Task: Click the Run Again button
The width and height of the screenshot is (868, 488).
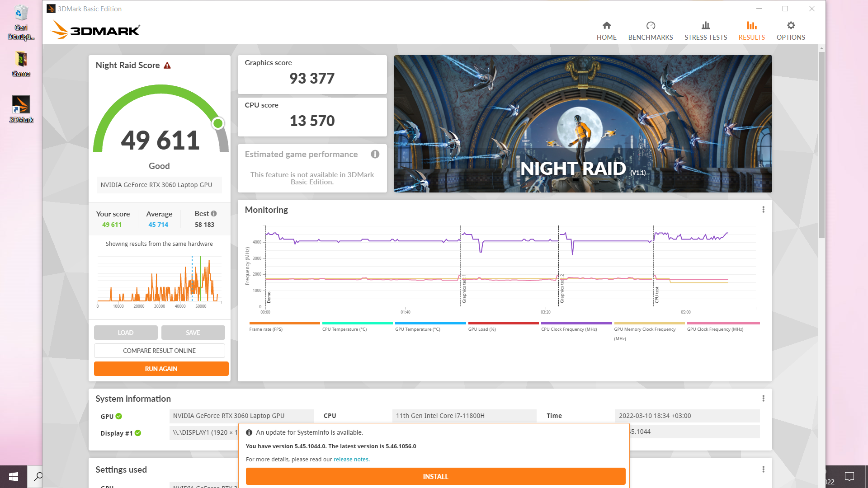Action: pyautogui.click(x=161, y=369)
